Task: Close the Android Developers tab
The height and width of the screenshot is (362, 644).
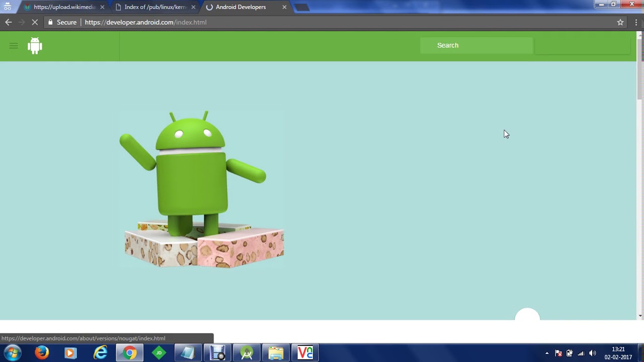Action: (284, 7)
